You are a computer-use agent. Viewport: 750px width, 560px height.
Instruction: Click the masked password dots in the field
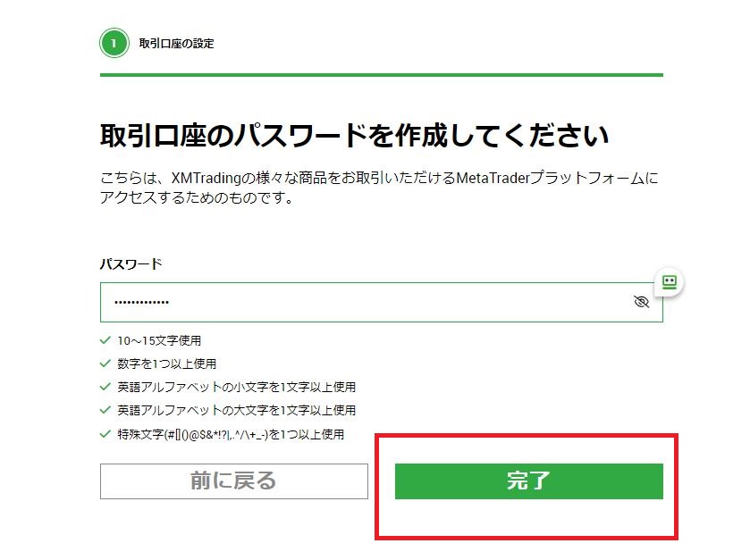click(x=141, y=302)
